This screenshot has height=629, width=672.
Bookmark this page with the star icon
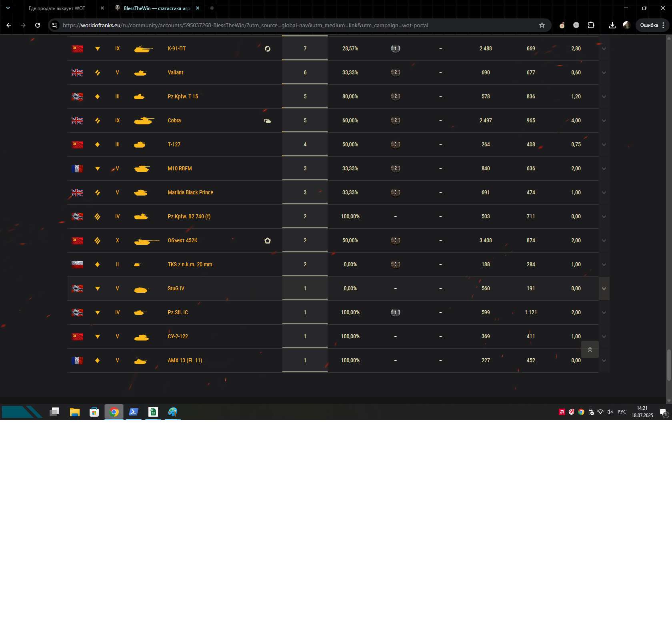542,25
